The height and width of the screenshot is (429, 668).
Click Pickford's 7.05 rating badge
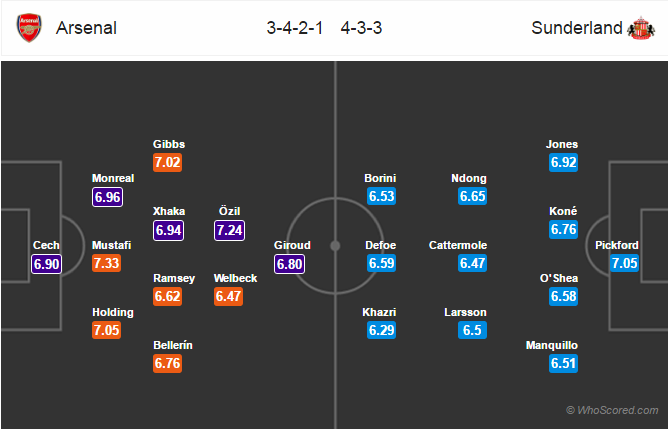point(624,263)
